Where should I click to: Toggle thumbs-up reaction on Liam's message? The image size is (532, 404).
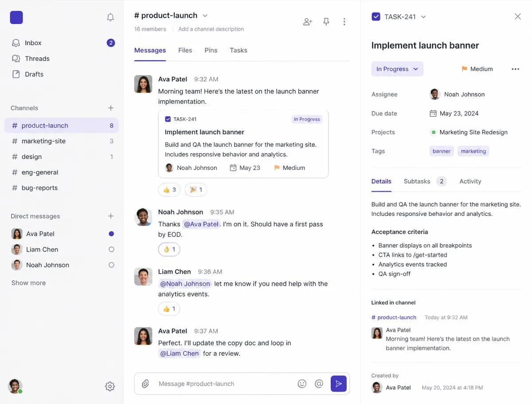coord(169,309)
